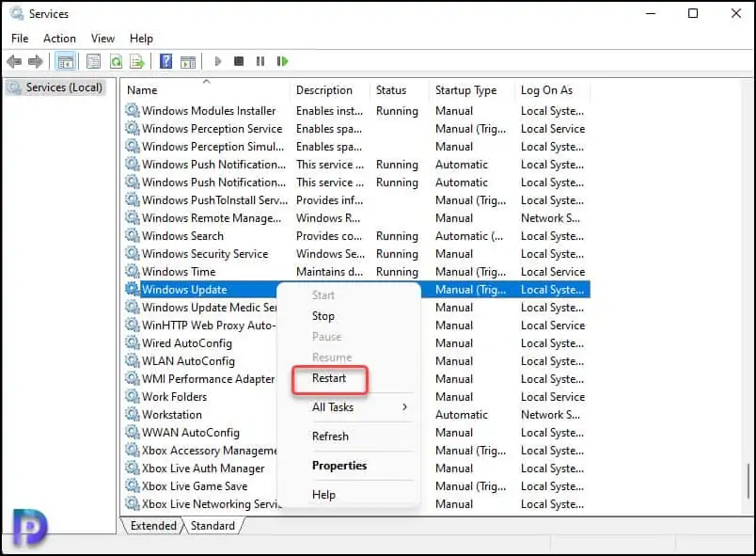Click the gear icon beside Windows Time
The image size is (756, 556).
(x=132, y=272)
